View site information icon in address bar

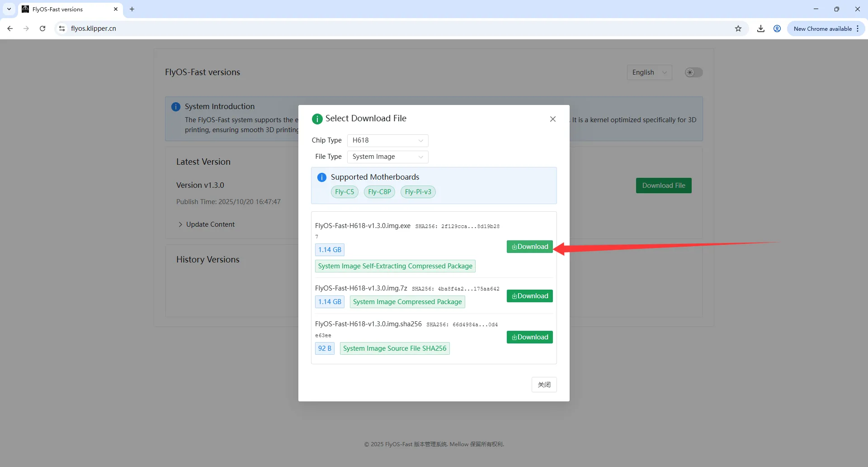[62, 29]
